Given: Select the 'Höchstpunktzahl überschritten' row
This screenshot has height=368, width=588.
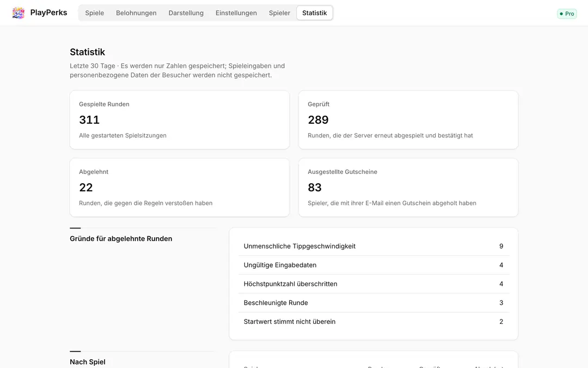Looking at the screenshot, I should coord(373,283).
